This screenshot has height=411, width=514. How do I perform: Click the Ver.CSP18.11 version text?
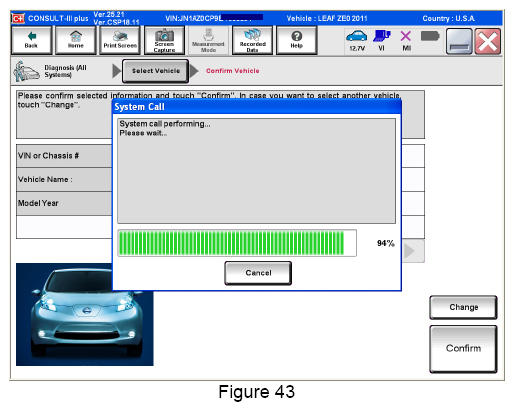coord(116,22)
